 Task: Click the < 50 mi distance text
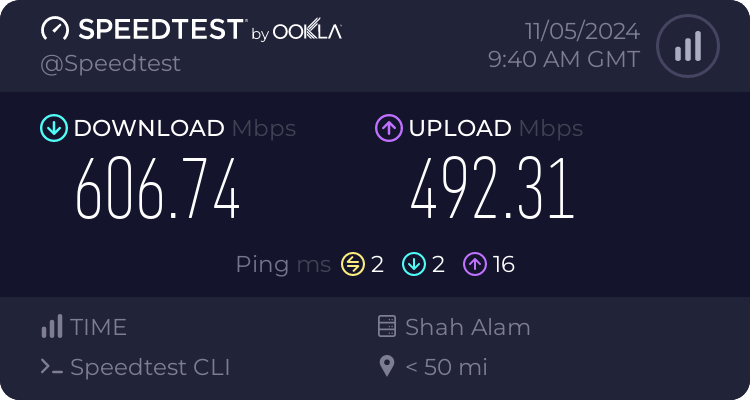(446, 367)
